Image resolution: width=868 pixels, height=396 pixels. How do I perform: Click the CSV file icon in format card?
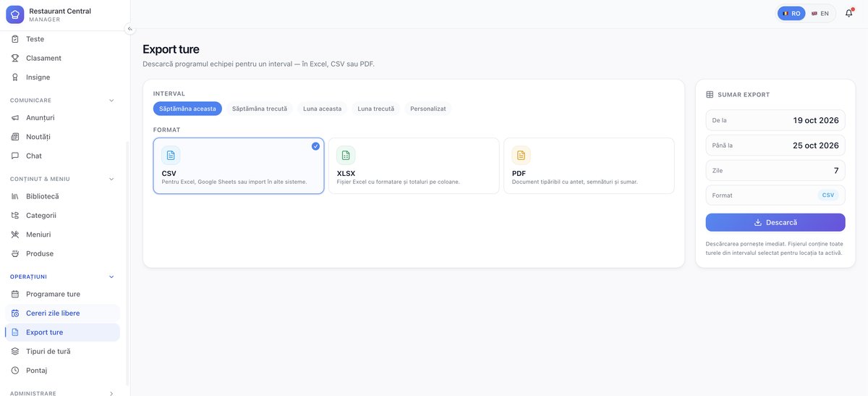point(171,155)
